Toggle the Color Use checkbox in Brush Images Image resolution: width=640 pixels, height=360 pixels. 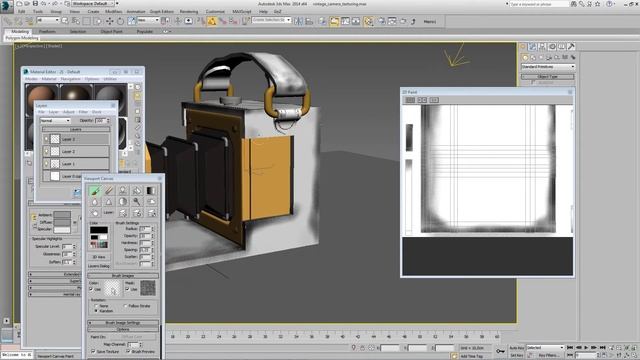click(x=91, y=289)
